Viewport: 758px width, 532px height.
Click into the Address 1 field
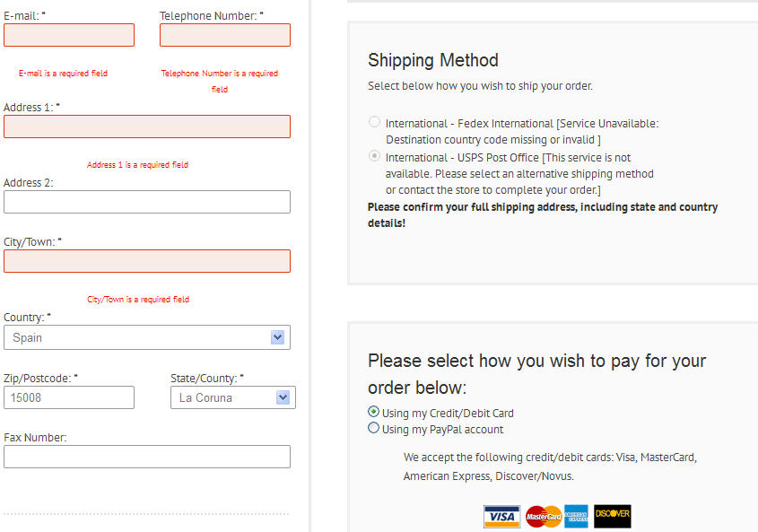pos(147,126)
